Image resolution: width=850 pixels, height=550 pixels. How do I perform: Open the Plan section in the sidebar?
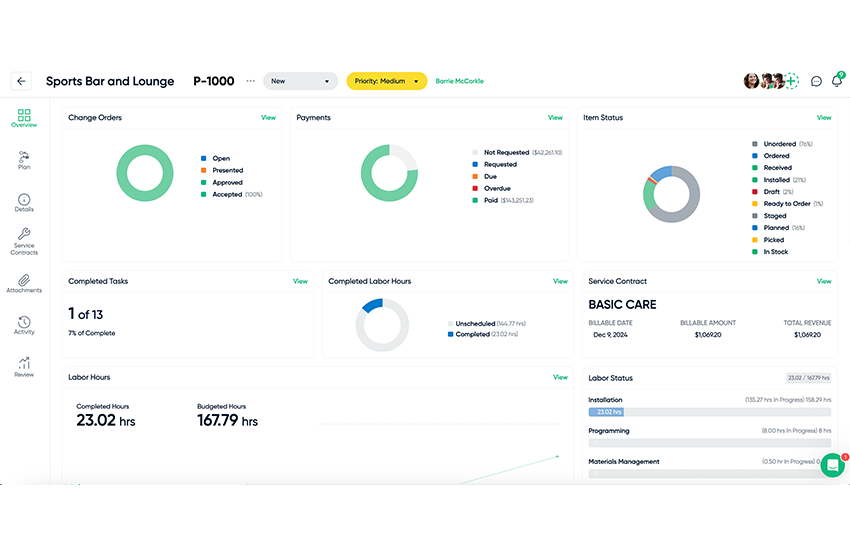point(24,160)
